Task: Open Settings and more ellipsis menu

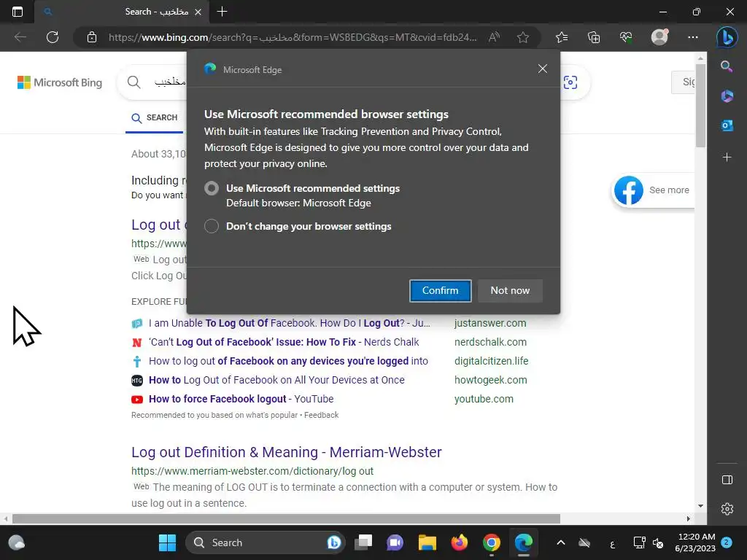Action: click(693, 37)
